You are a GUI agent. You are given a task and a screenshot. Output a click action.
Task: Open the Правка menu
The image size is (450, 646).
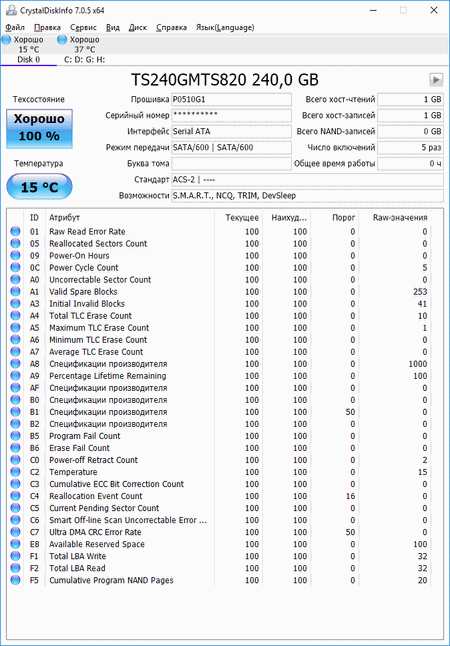pos(47,28)
